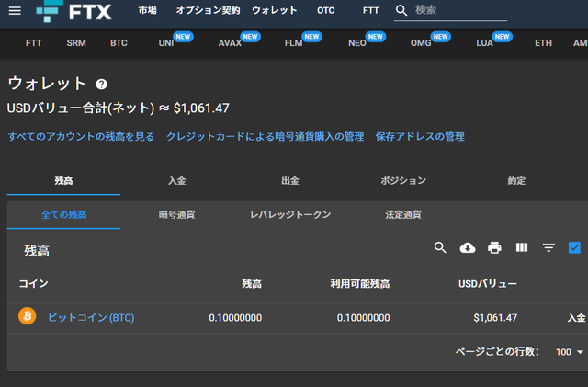Download balances CSV via cloud icon
The image size is (588, 387).
(468, 248)
